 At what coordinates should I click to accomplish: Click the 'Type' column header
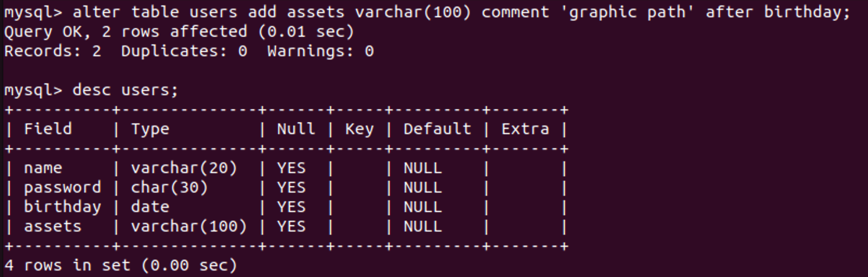pos(150,129)
